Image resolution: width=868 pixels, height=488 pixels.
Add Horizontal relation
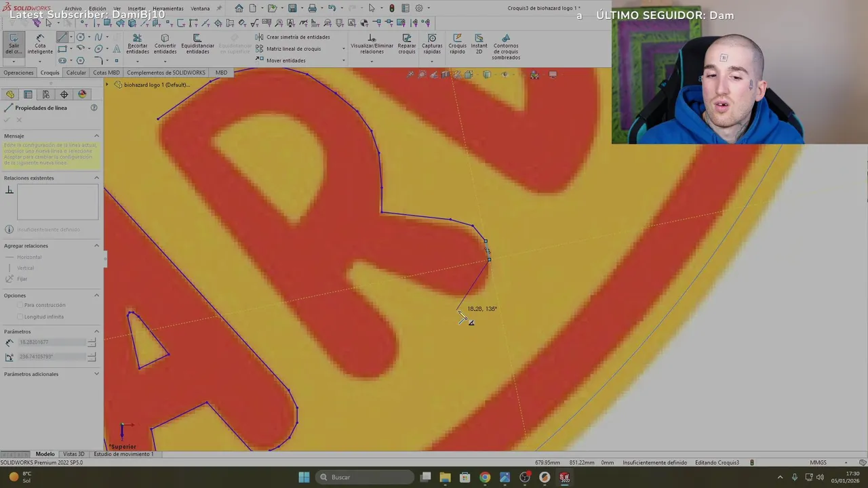pos(29,257)
